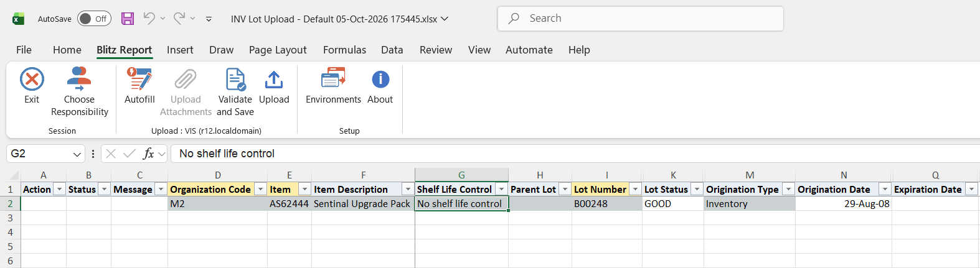Viewport: 980px width, 268px height.
Task: Open the file name dropdown chevron
Action: click(445, 19)
